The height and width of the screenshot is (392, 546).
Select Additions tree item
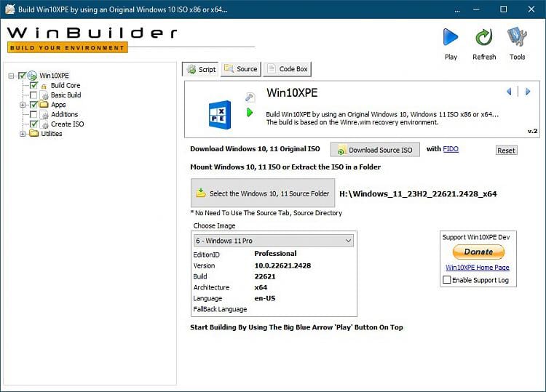[x=64, y=114]
